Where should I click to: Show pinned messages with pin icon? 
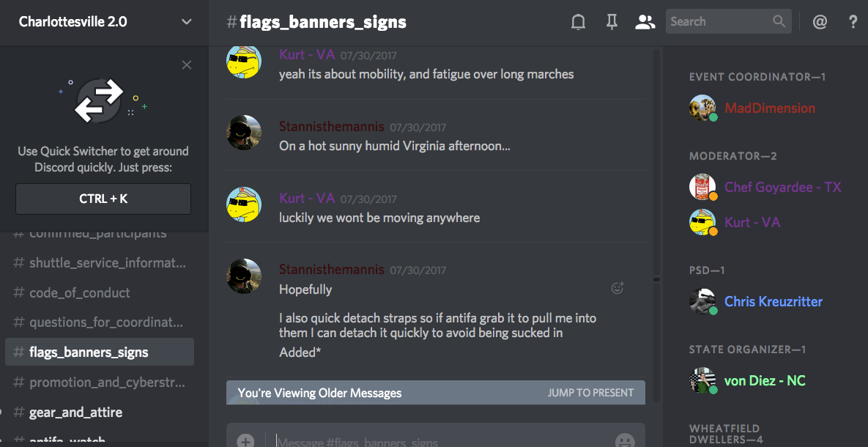tap(611, 21)
